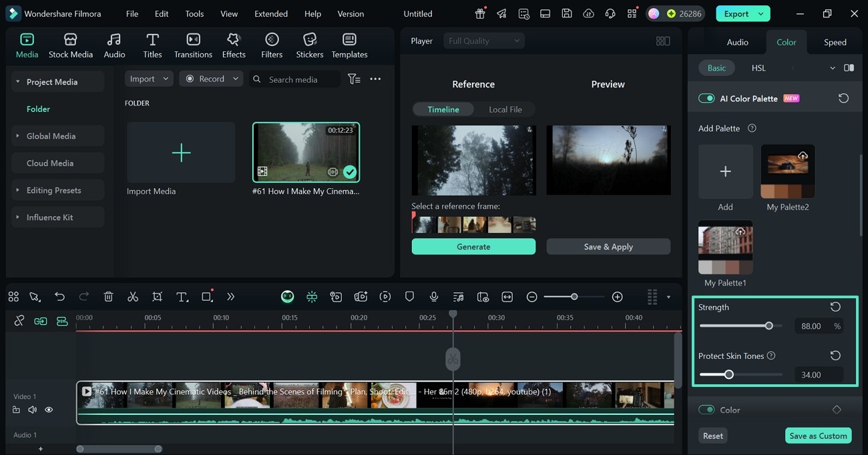Image resolution: width=868 pixels, height=455 pixels.
Task: Select the crop tool in the timeline toolbar
Action: tap(157, 297)
